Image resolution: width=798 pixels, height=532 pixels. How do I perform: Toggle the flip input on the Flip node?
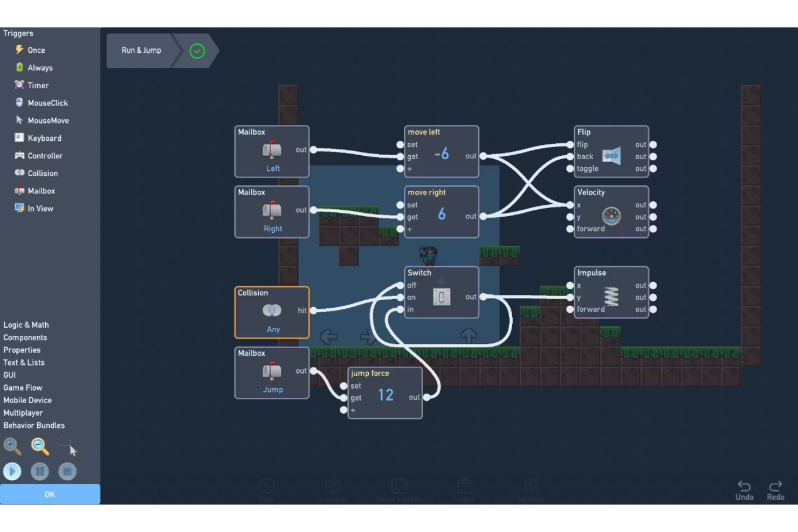570,144
